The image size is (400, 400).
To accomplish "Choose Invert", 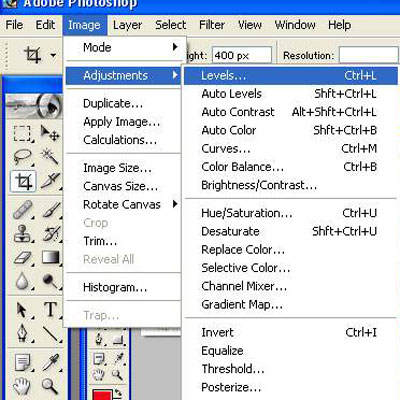I will pyautogui.click(x=291, y=332).
